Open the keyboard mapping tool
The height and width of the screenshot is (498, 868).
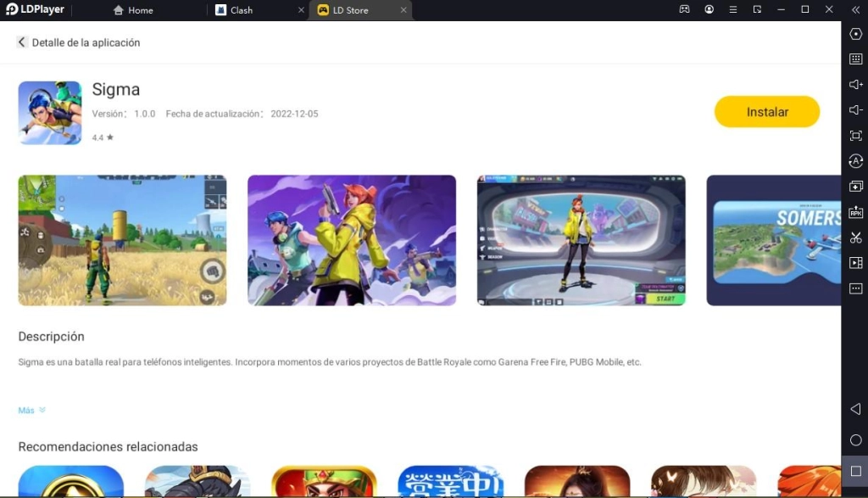point(855,59)
